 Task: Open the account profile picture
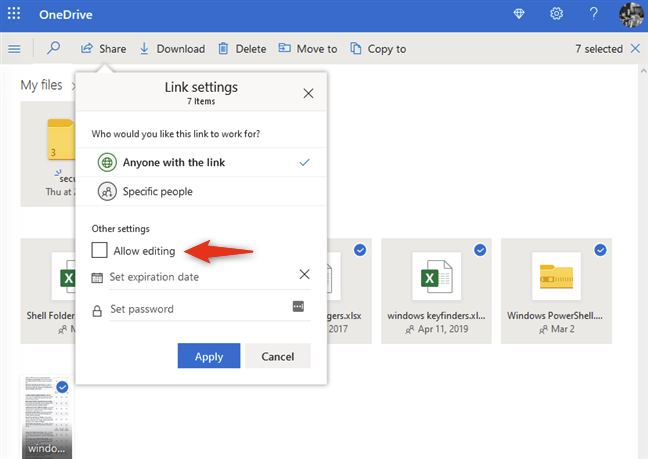(631, 14)
